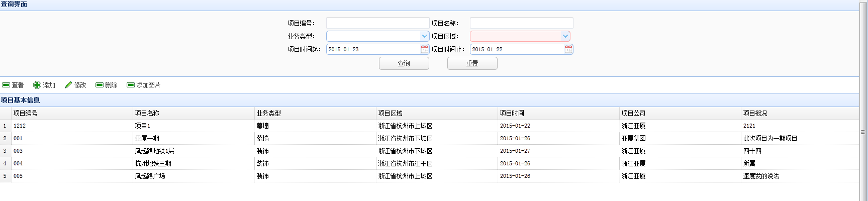Open calendar picker for 项目时间止

568,49
